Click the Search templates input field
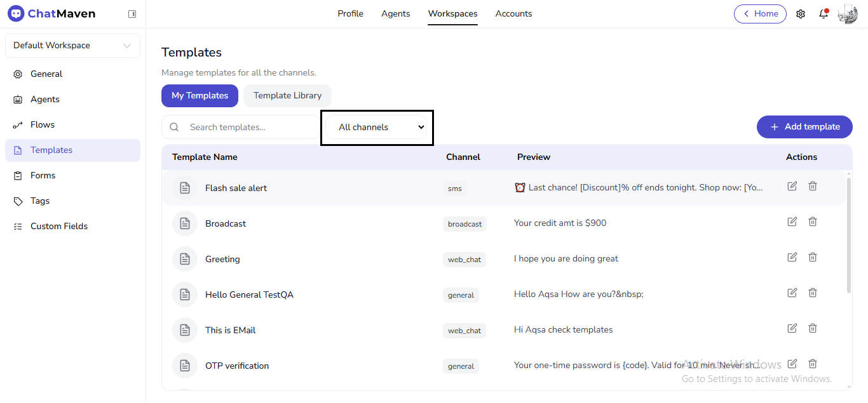Screen dimensions: 868x403 pos(248,127)
